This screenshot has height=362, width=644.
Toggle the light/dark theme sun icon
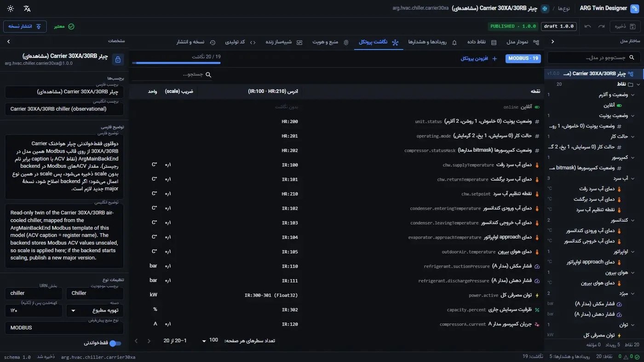pos(11,9)
